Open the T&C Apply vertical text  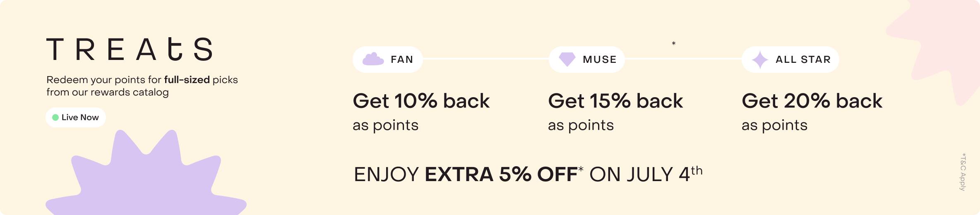pos(963,172)
